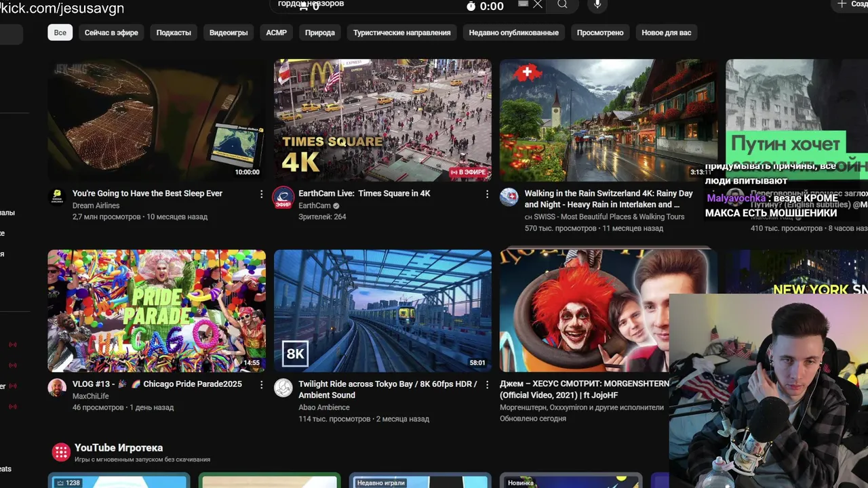
Task: Click the 'YouTube Игротека' section heading
Action: [119, 447]
